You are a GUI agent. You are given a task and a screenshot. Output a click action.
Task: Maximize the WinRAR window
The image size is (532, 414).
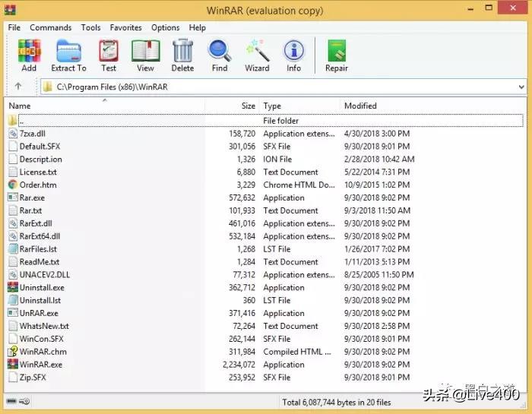click(x=489, y=8)
